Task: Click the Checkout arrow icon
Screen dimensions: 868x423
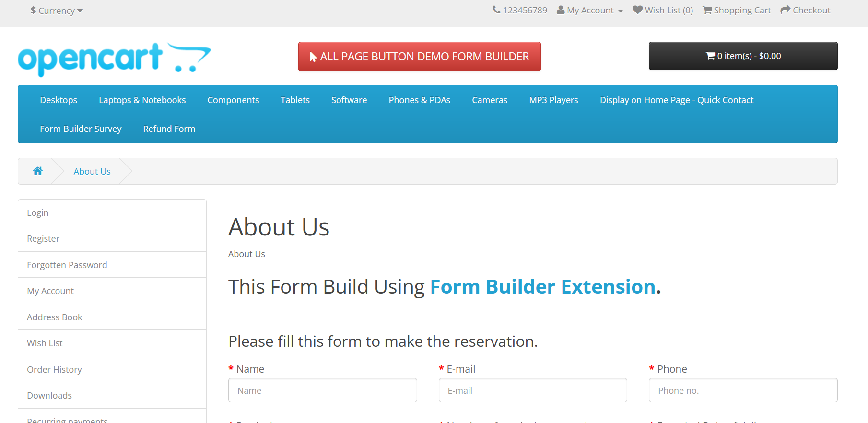Action: 785,10
